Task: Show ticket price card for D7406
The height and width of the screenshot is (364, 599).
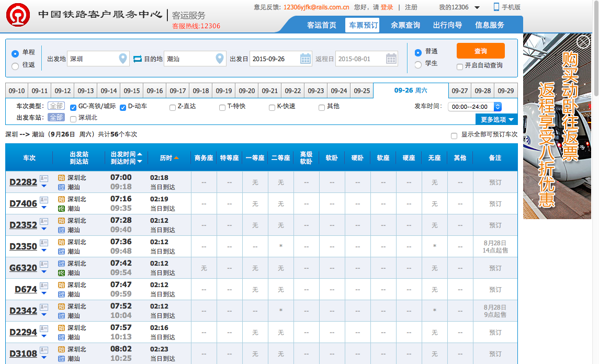Action: [44, 200]
